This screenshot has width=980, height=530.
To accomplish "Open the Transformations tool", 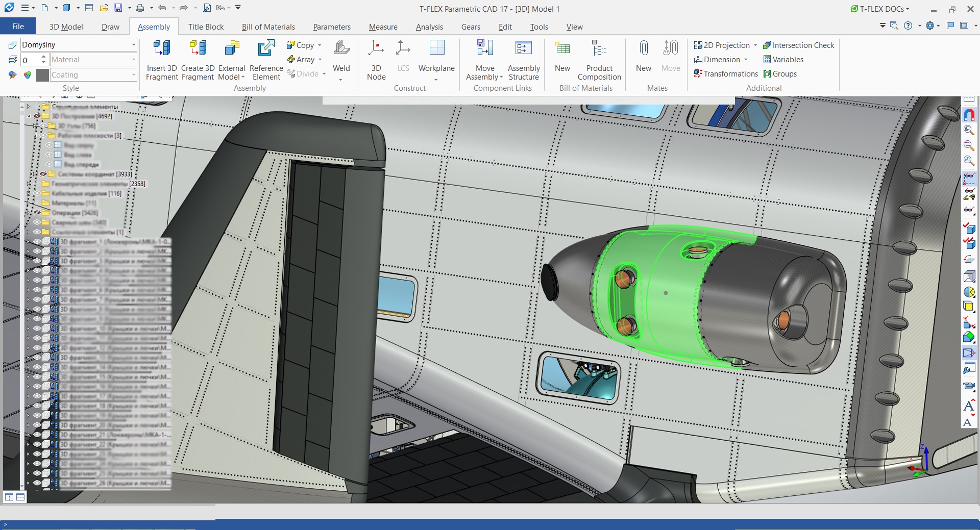I will pyautogui.click(x=726, y=74).
